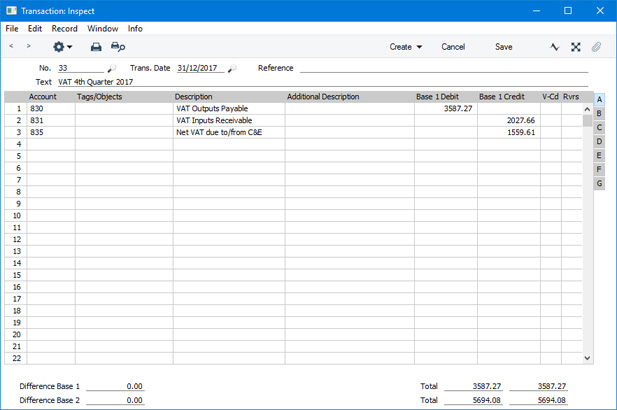Open the Create dropdown

click(405, 47)
